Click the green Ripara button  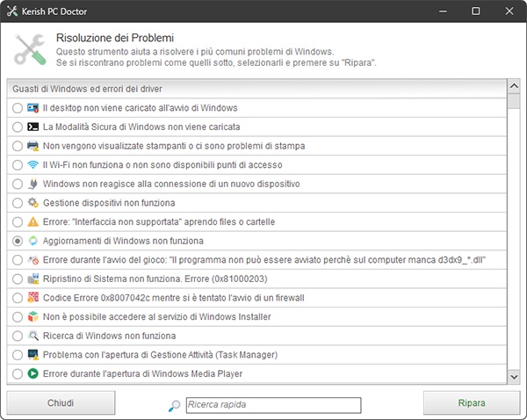pyautogui.click(x=472, y=402)
